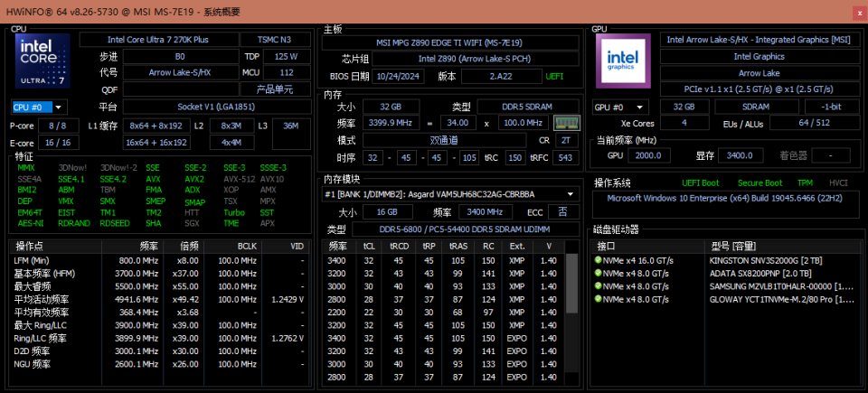
Task: Click the AES-NI feature flag
Action: pos(29,224)
